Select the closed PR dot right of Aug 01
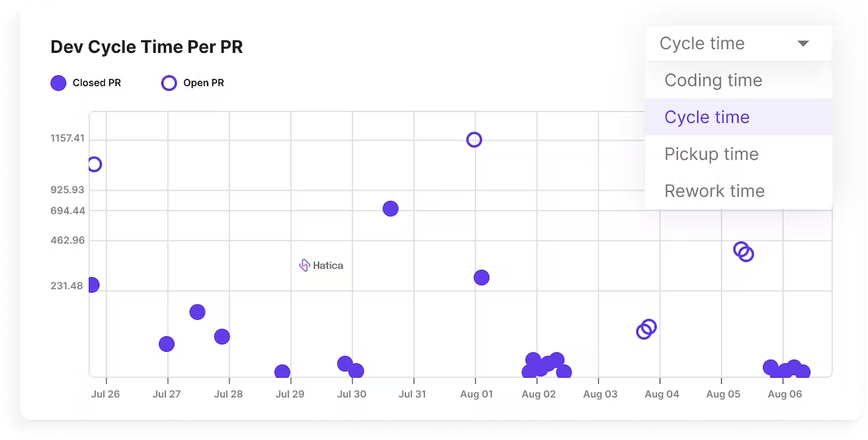 tap(481, 277)
